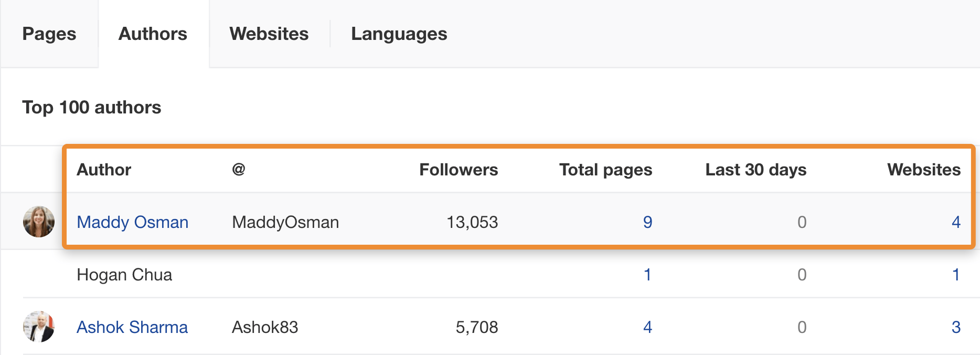Sort by the Total pages column header
The width and height of the screenshot is (980, 355).
605,170
